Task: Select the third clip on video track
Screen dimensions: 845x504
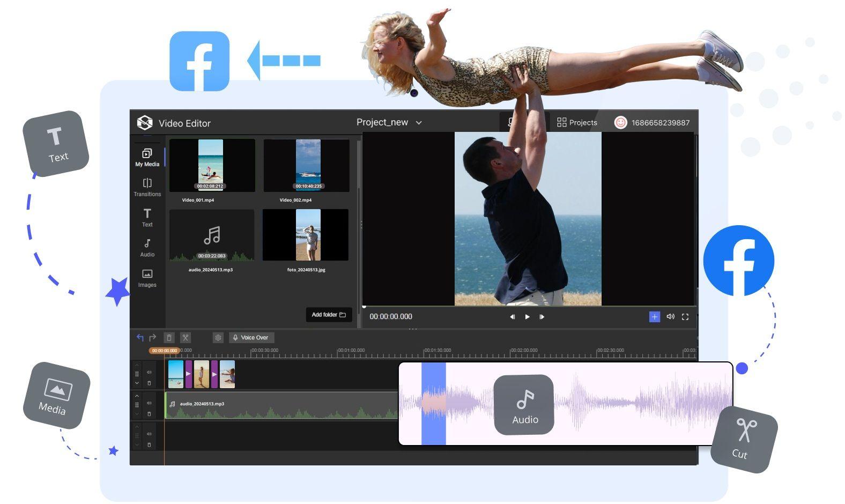Action: [x=227, y=374]
